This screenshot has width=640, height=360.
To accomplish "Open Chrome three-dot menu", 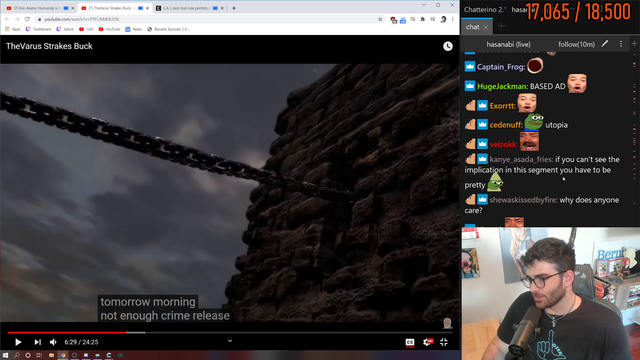I will pos(453,19).
